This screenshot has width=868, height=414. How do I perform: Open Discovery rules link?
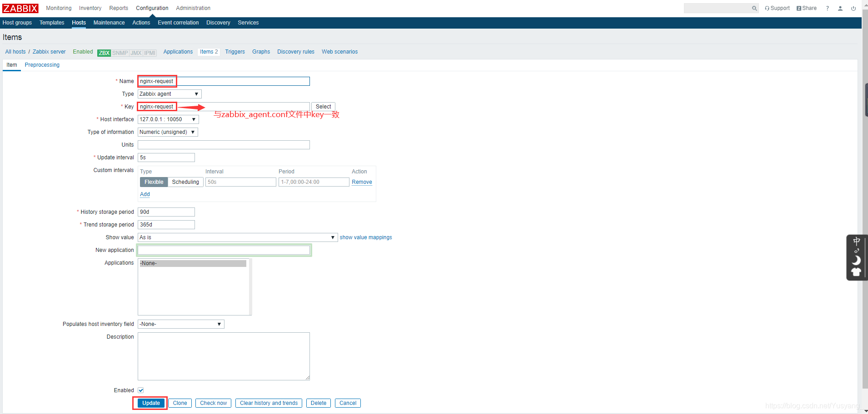(x=296, y=52)
